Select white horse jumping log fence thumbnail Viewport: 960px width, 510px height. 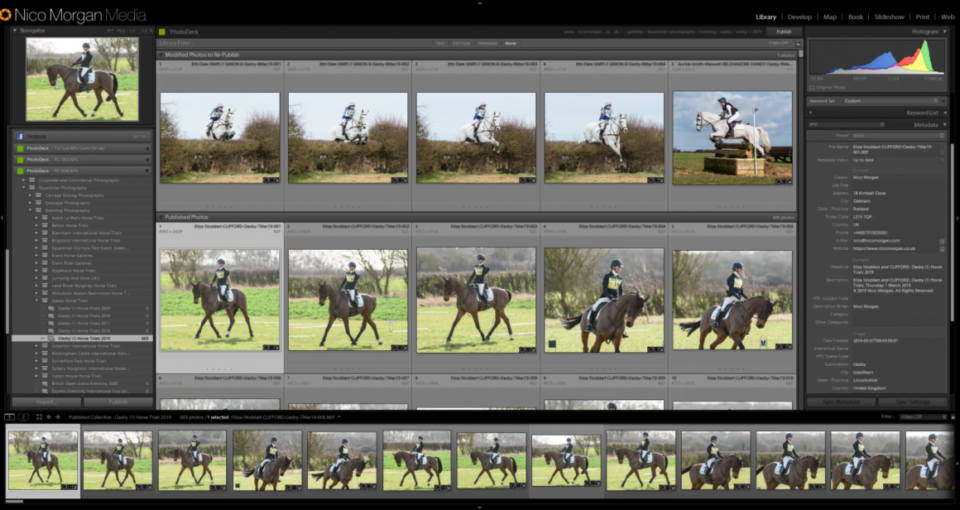[732, 138]
